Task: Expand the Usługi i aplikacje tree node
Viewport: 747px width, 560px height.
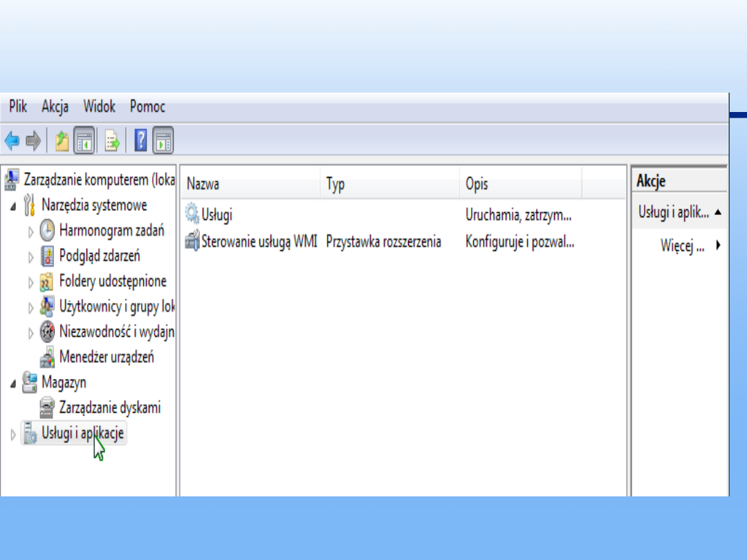Action: coord(11,434)
